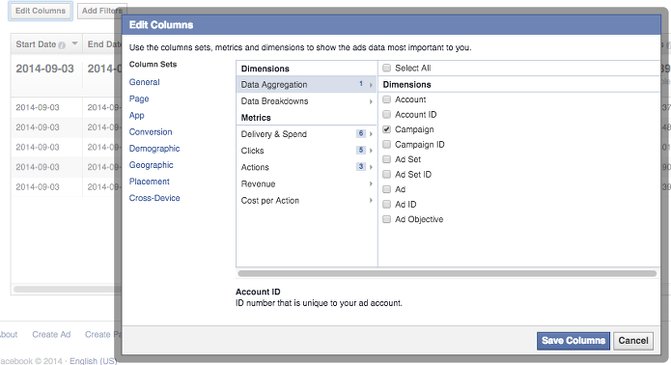Viewport: 671px width, 365px height.
Task: Open the Data Breakdowns category
Action: coord(306,101)
